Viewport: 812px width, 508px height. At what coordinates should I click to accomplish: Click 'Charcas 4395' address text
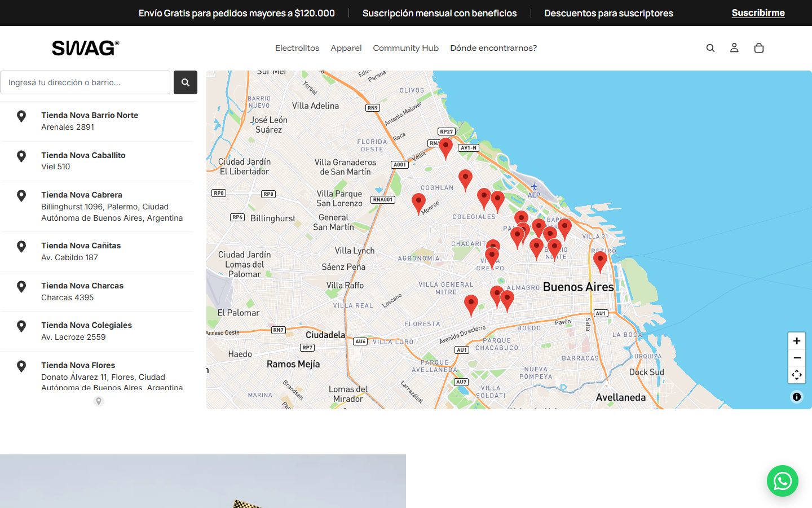point(68,297)
